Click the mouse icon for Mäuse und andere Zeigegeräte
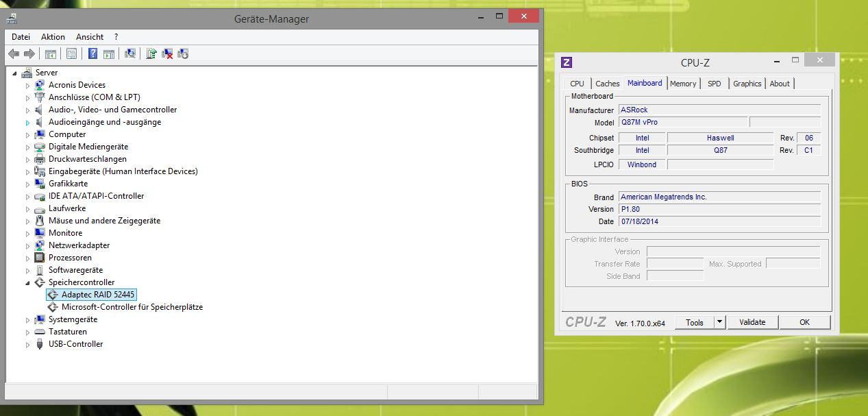Viewport: 868px width, 416px height. (40, 221)
